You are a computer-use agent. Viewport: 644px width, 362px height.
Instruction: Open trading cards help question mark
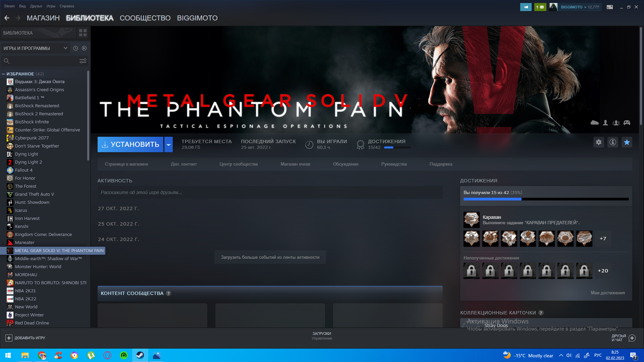click(541, 313)
